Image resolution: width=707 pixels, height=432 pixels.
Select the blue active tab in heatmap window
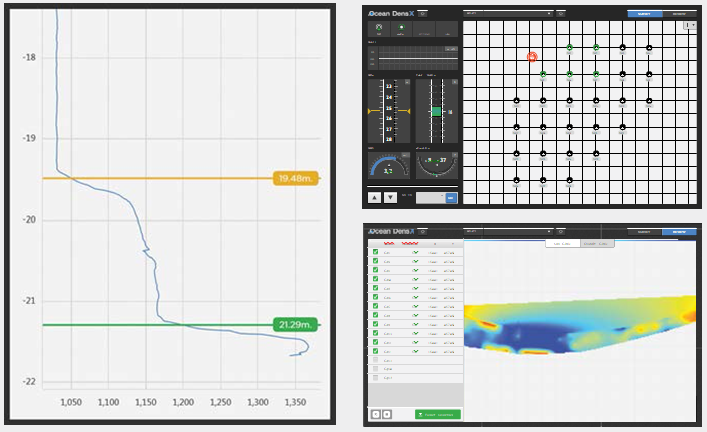pos(679,231)
